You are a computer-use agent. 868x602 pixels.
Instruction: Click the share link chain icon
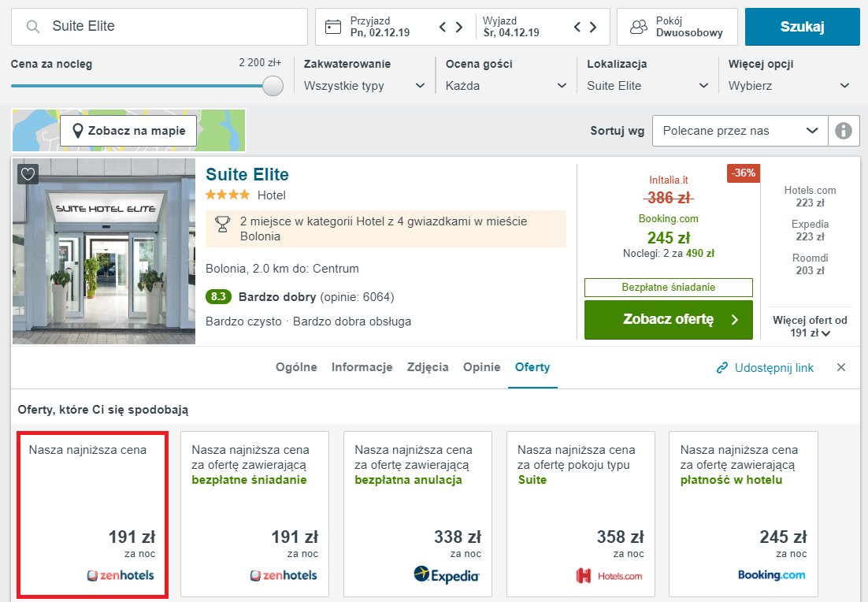[x=721, y=368]
